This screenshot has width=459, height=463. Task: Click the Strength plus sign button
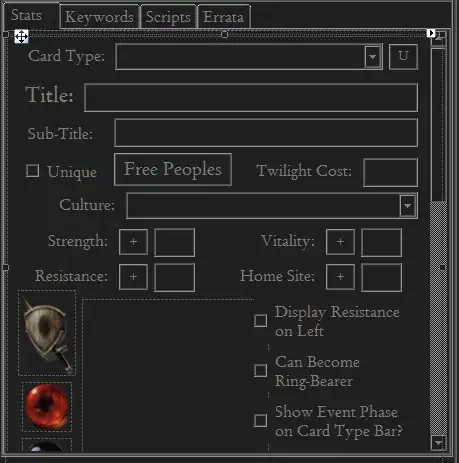pyautogui.click(x=133, y=242)
